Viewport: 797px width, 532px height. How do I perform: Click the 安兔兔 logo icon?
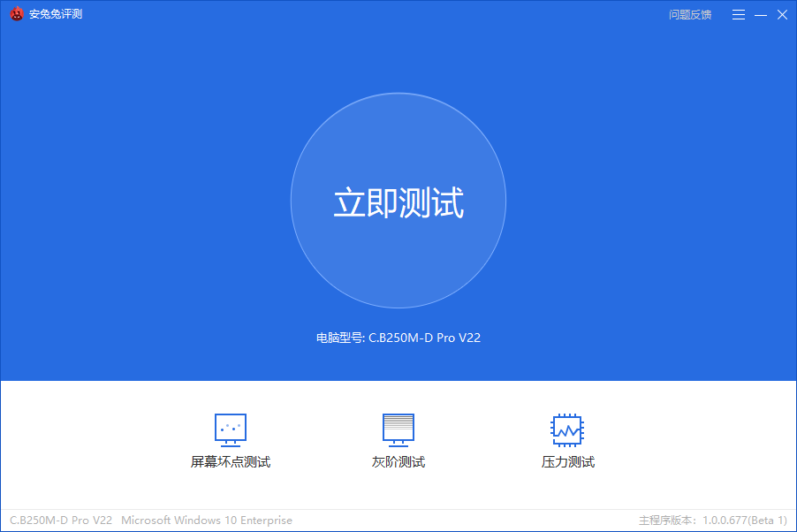[17, 14]
